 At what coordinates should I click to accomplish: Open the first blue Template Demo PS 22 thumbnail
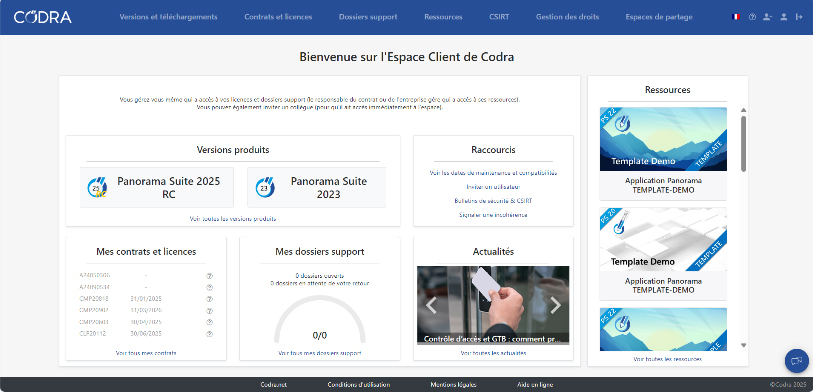click(663, 139)
